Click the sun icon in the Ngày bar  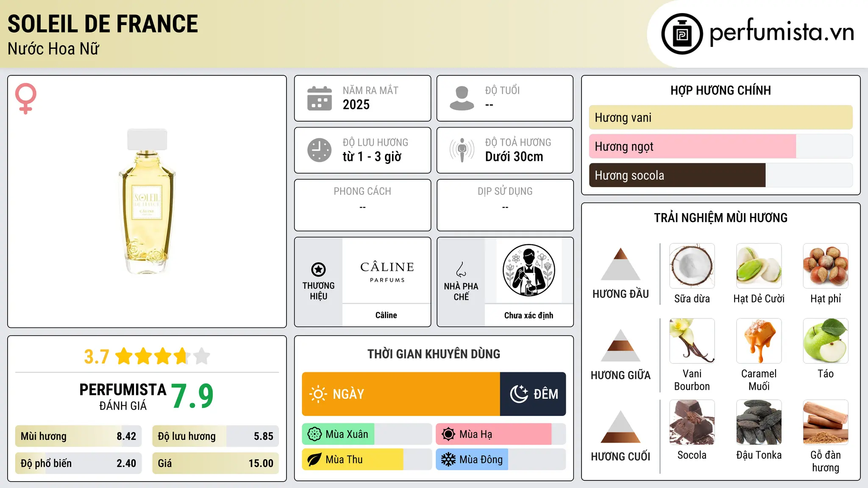coord(318,394)
